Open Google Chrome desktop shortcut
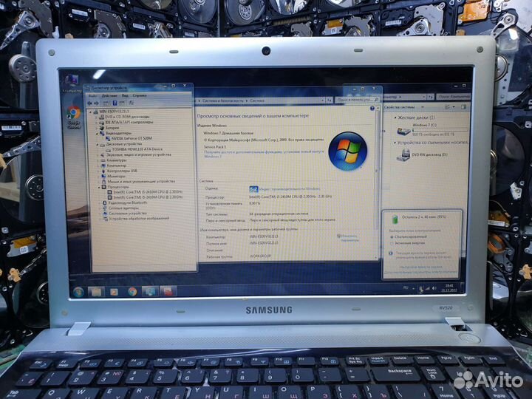Viewport: 532px width, 399px height. [x=73, y=117]
